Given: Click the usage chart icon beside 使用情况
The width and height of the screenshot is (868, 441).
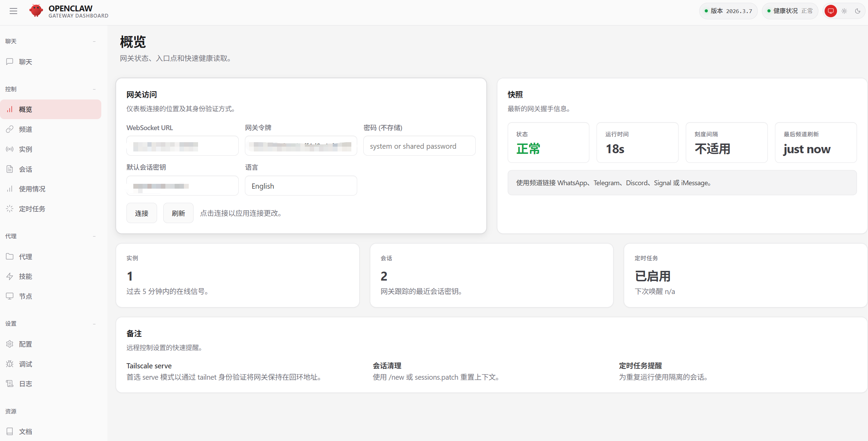Looking at the screenshot, I should [10, 189].
